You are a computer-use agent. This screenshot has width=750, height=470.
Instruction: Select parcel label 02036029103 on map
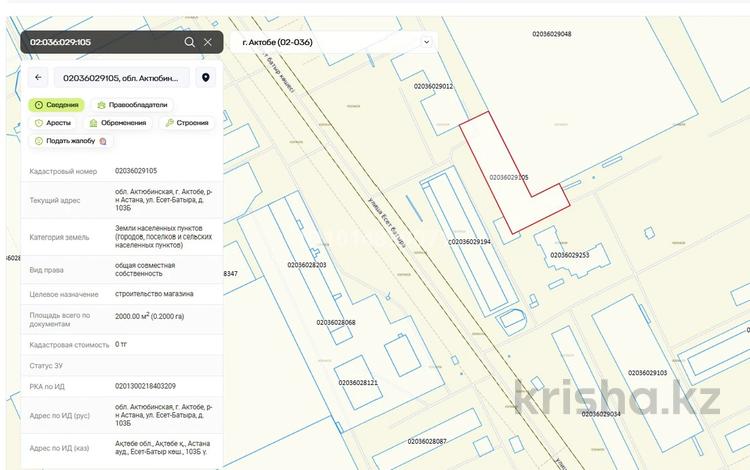tap(648, 372)
